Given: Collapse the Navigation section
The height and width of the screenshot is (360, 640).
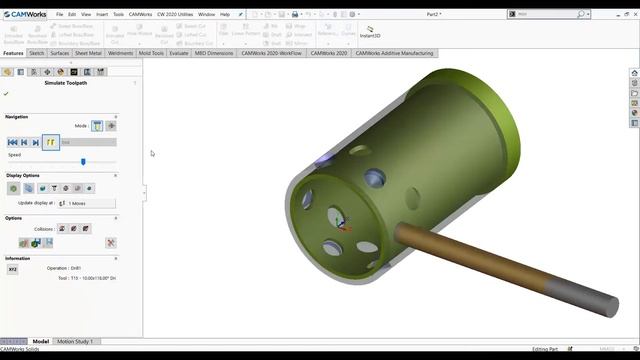Looking at the screenshot, I should point(116,117).
